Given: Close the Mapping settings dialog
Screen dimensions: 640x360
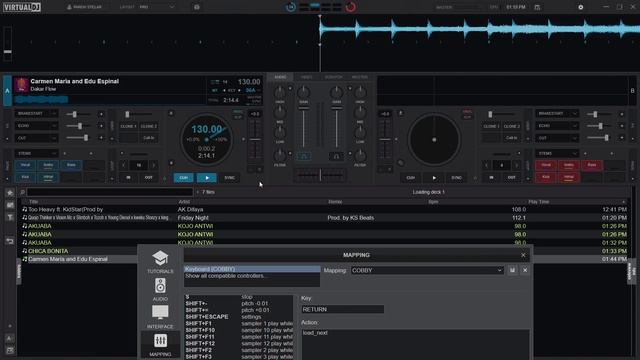Looking at the screenshot, I should coord(523,255).
